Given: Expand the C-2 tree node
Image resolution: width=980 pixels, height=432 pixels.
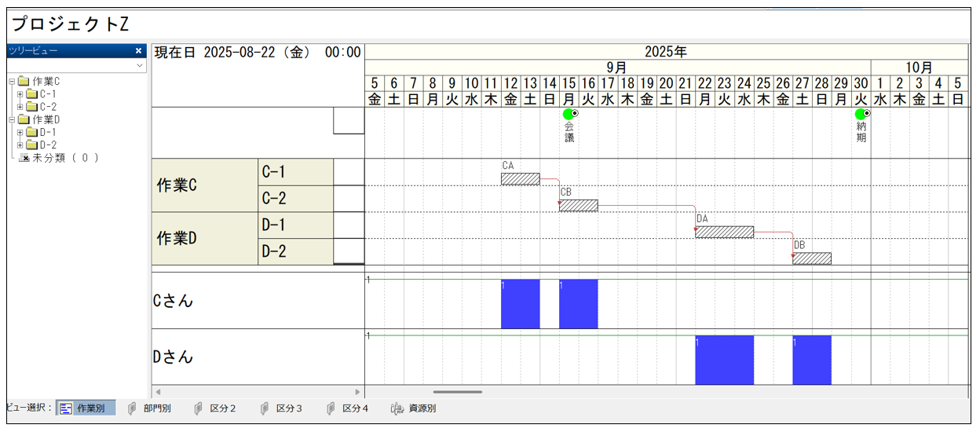Looking at the screenshot, I should coord(20,107).
